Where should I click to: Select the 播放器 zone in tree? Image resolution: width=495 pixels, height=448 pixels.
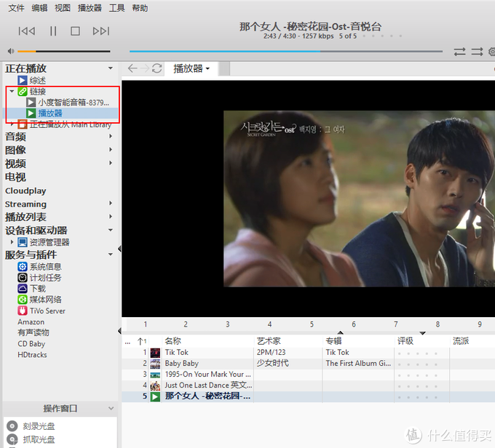tap(50, 113)
